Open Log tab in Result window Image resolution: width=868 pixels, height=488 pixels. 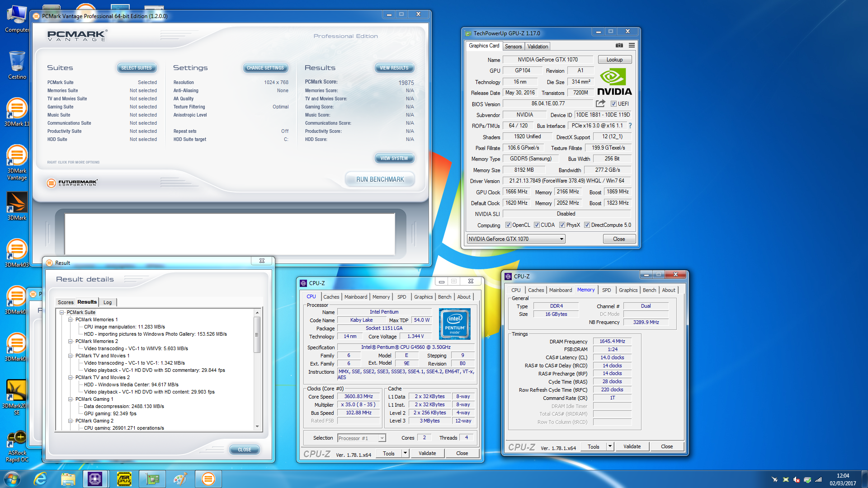tap(108, 302)
